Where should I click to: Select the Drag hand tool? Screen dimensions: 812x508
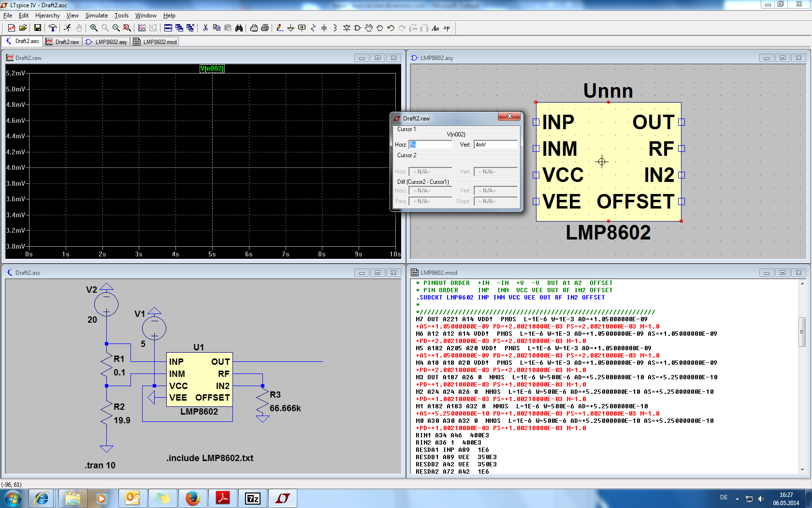tap(380, 28)
